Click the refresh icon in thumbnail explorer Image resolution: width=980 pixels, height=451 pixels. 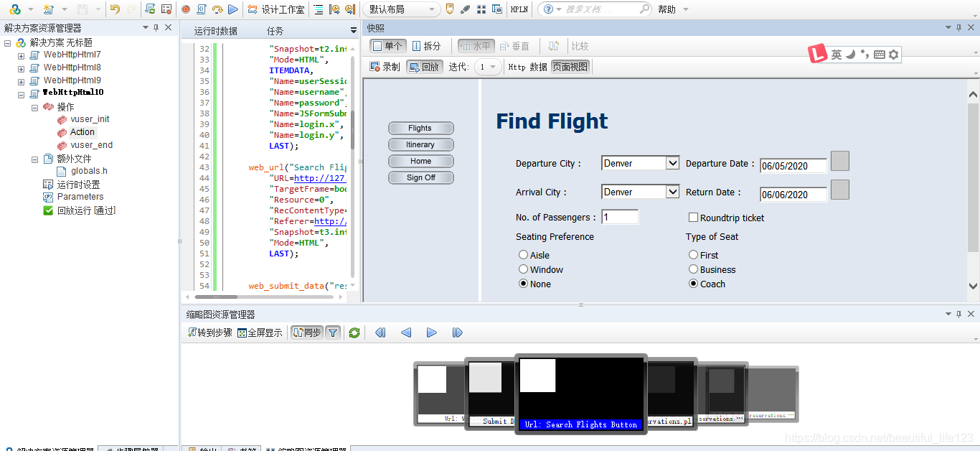pos(354,333)
